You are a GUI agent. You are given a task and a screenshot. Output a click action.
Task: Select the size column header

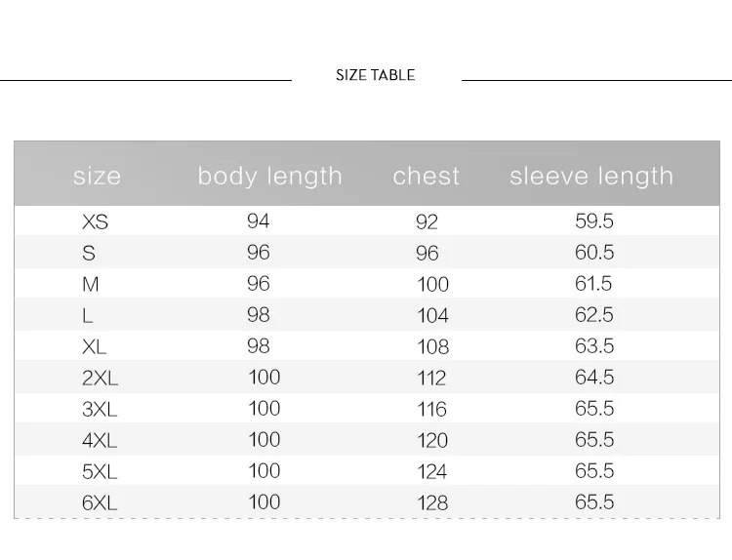point(97,176)
